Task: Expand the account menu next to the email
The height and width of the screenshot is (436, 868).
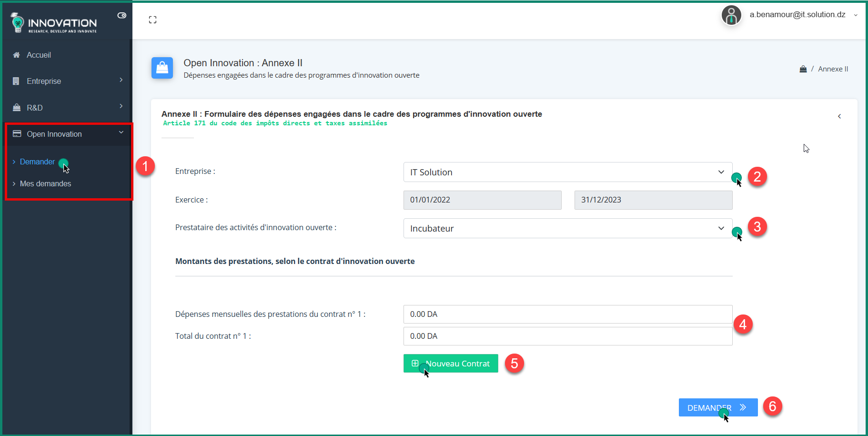Action: pos(855,15)
